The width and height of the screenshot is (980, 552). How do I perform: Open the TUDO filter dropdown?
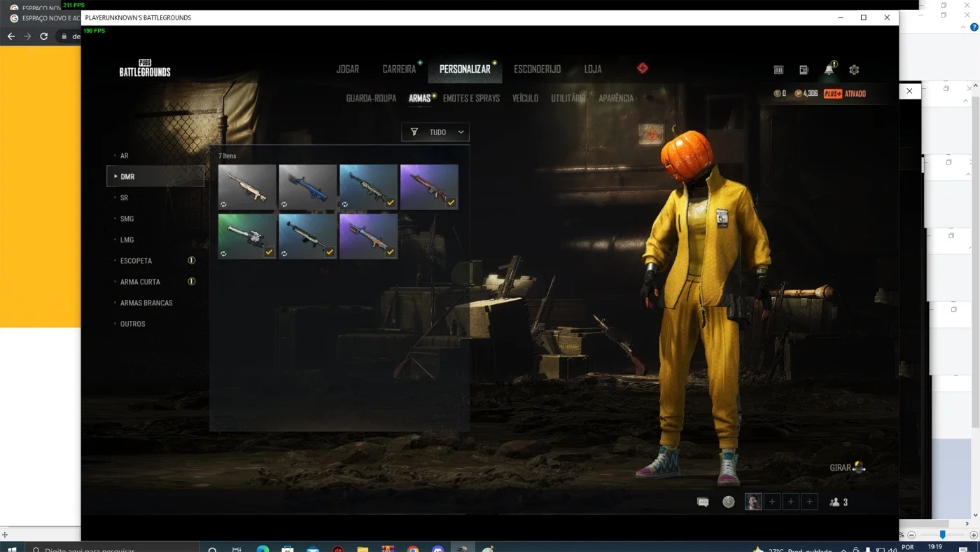pos(435,132)
